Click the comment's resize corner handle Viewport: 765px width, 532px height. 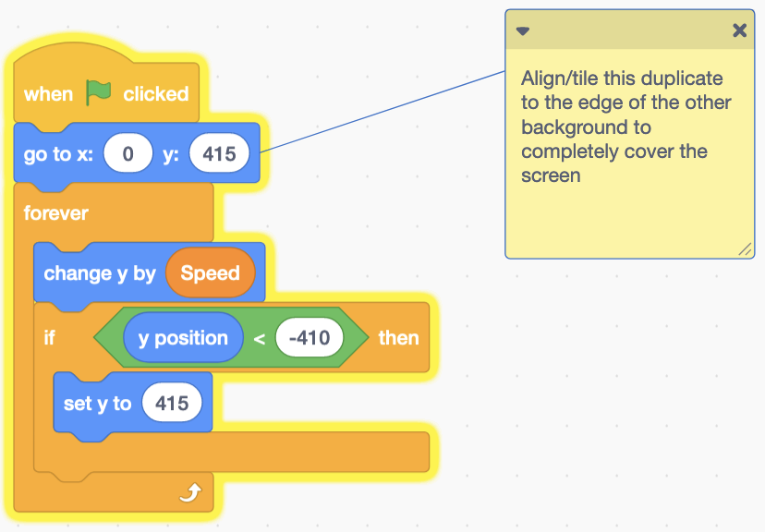click(x=745, y=249)
